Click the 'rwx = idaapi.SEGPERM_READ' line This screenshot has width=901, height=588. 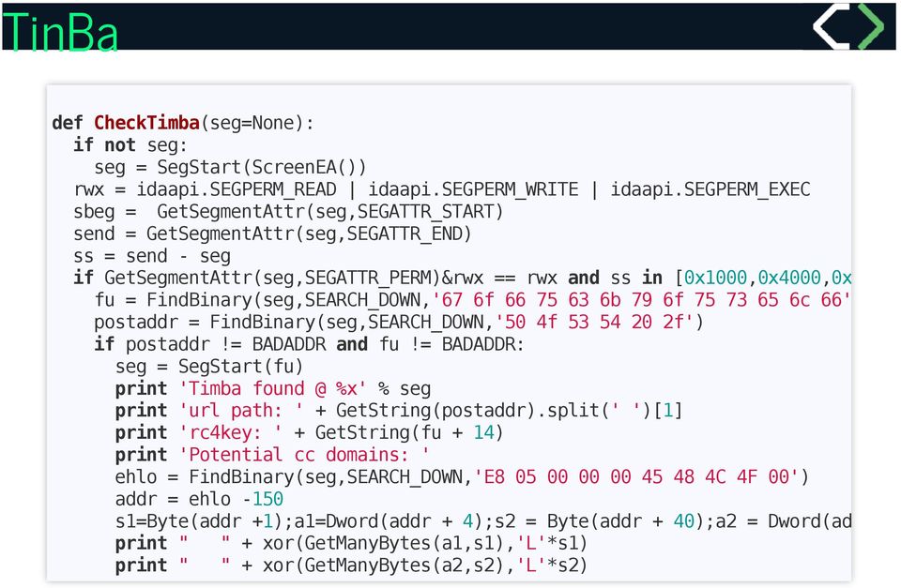pyautogui.click(x=442, y=189)
